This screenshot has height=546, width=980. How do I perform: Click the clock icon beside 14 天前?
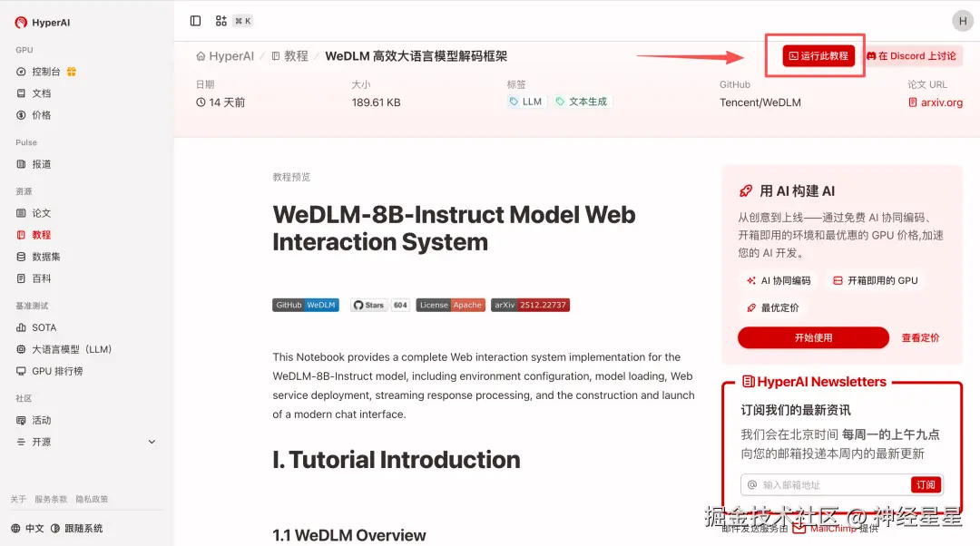(201, 102)
